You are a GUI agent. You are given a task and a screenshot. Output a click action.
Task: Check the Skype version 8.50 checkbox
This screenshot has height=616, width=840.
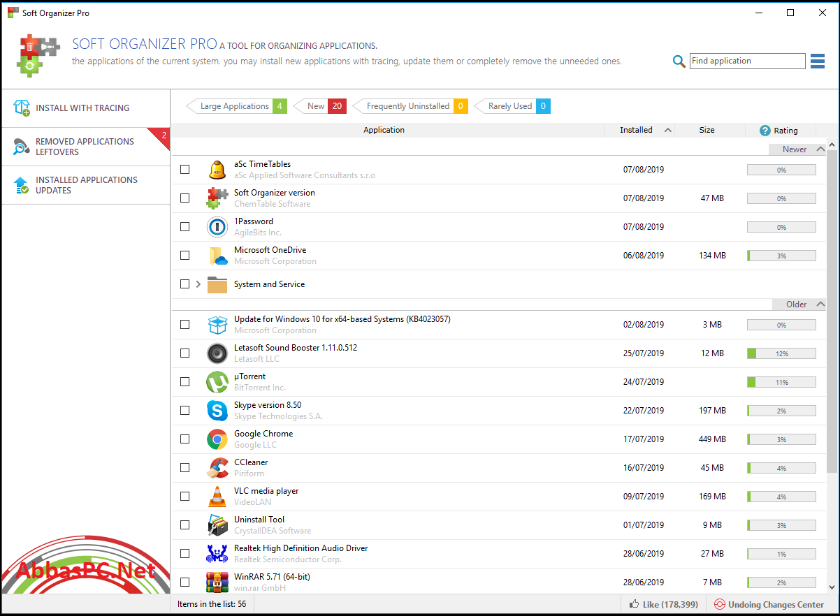coord(184,411)
